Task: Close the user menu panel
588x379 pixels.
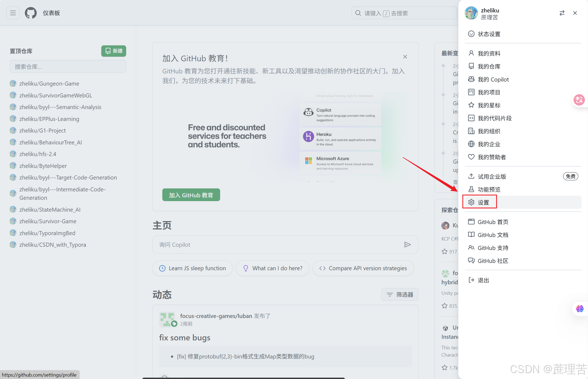Action: 575,13
